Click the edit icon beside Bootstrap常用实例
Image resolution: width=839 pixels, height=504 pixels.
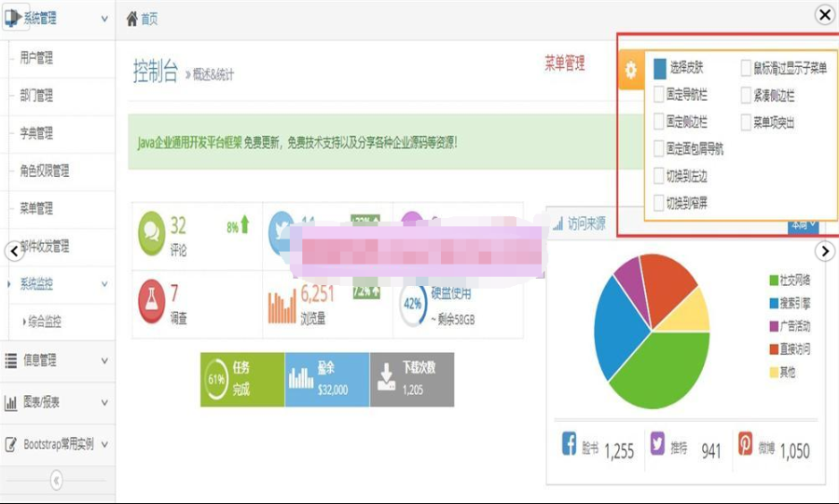coord(10,444)
